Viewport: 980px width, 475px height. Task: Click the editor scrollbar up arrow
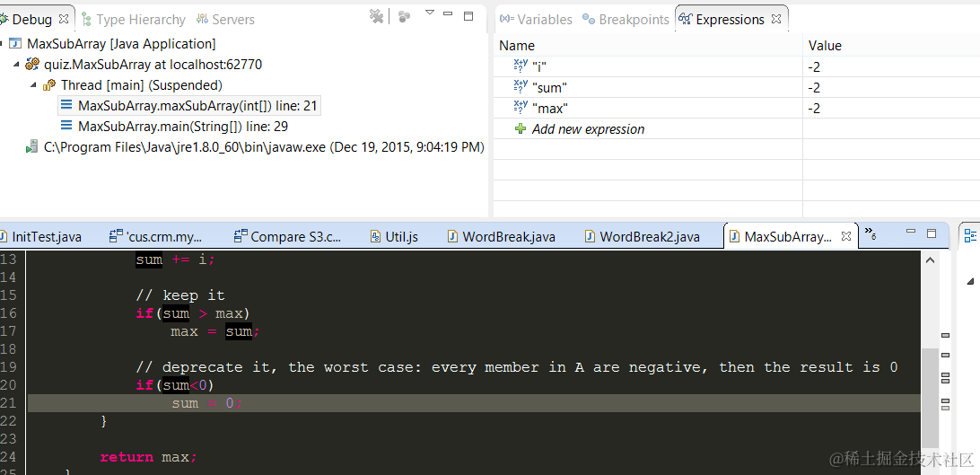coord(930,259)
